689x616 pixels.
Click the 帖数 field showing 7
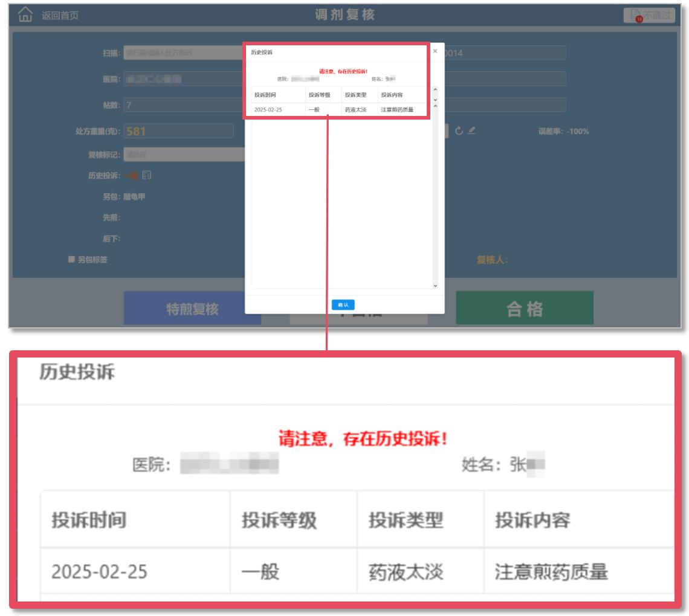(184, 105)
